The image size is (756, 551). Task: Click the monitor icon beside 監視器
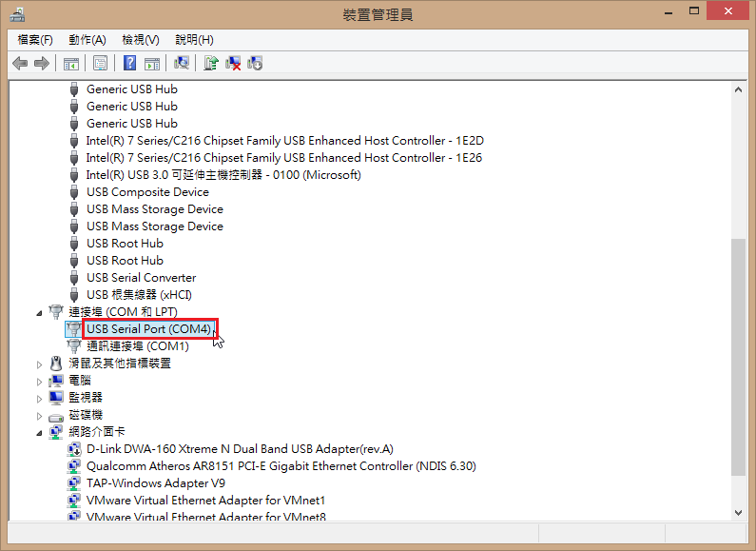coord(56,398)
